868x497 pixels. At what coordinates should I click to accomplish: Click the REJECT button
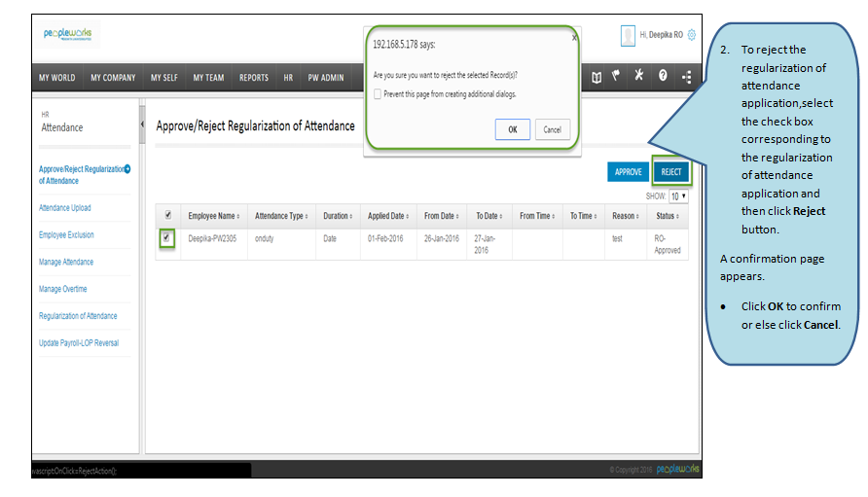[x=671, y=171]
